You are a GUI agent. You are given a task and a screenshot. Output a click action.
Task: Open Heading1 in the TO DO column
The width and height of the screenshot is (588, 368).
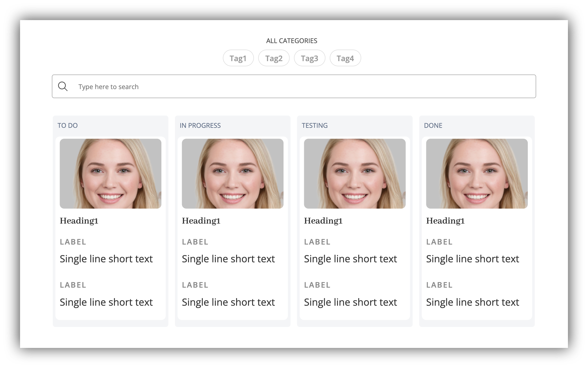[x=79, y=221]
